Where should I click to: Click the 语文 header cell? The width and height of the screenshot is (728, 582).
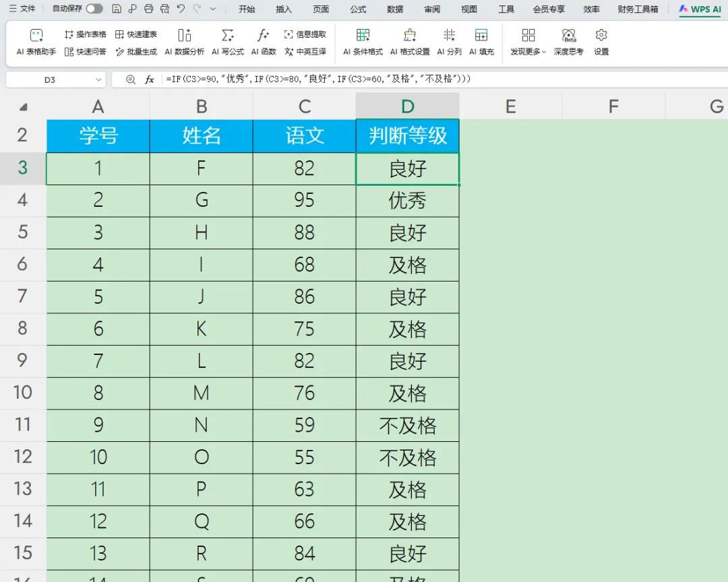(x=305, y=136)
